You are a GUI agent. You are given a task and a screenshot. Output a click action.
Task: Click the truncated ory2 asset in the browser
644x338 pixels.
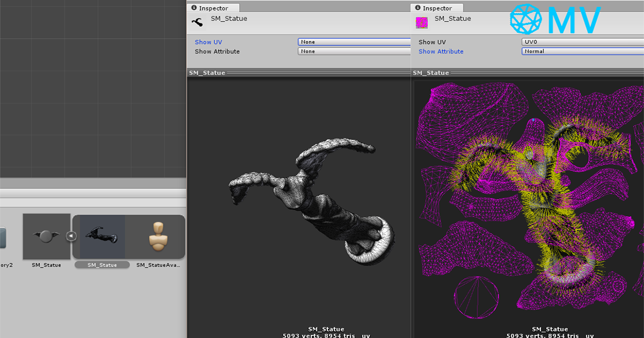coord(6,264)
